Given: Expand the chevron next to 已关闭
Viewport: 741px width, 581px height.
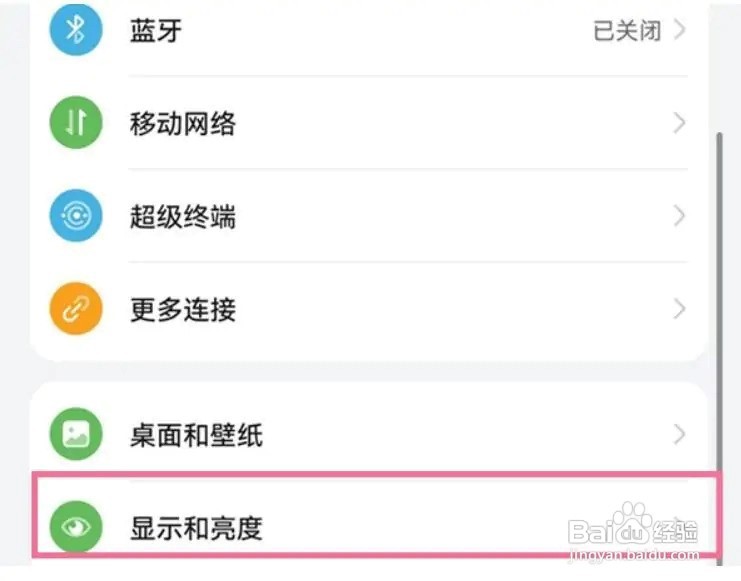Looking at the screenshot, I should [680, 30].
